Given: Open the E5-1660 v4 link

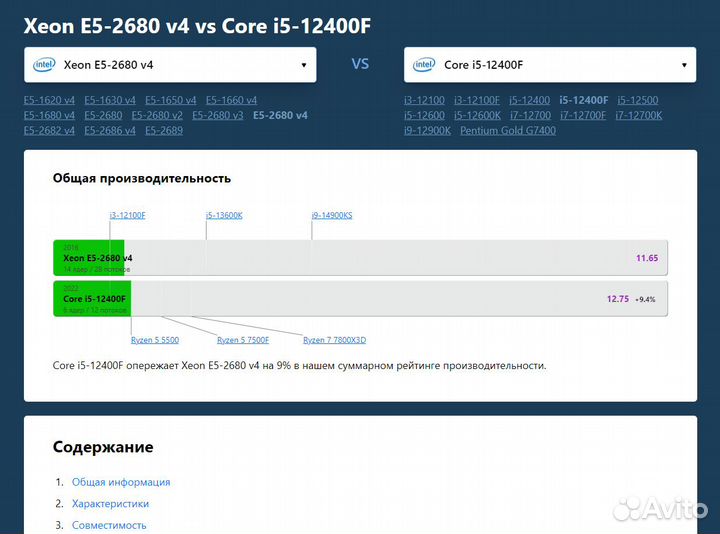Looking at the screenshot, I should (x=231, y=100).
